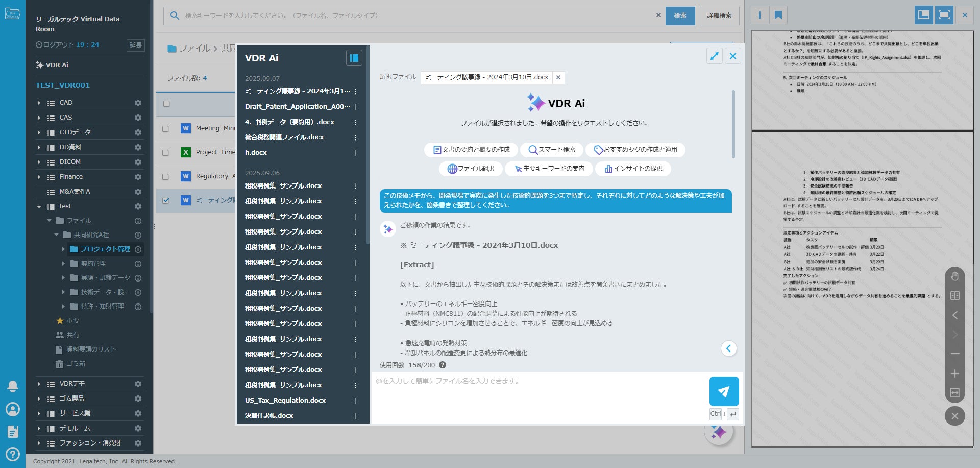
Task: Open the 重要 starred items
Action: (67, 321)
